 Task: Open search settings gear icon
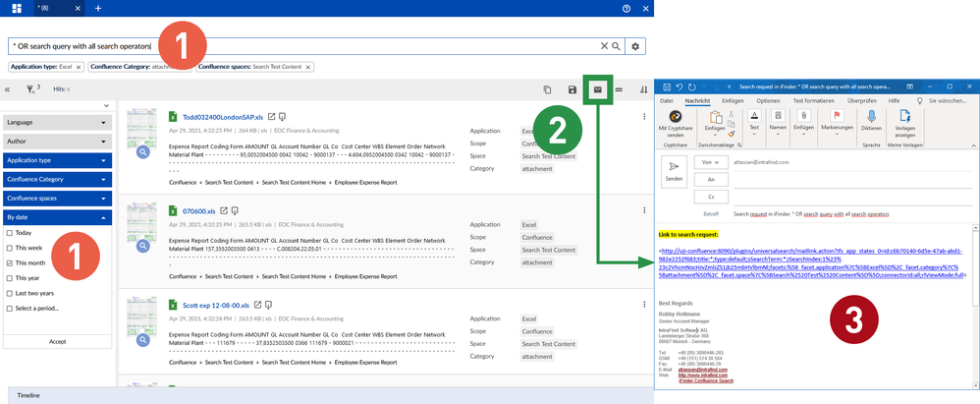[x=636, y=46]
